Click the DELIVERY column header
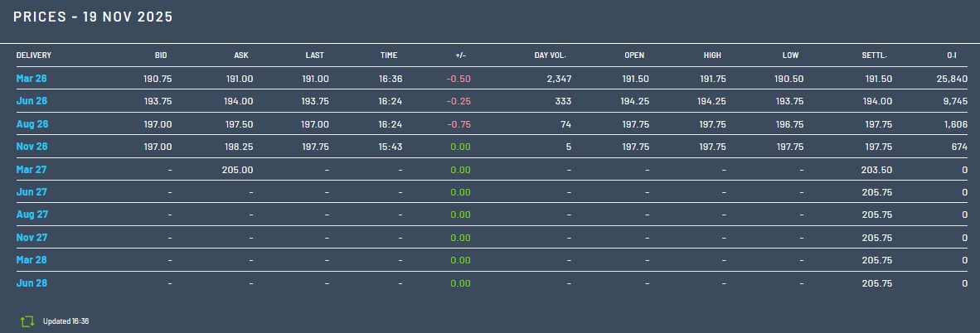Image resolution: width=980 pixels, height=333 pixels. point(34,55)
